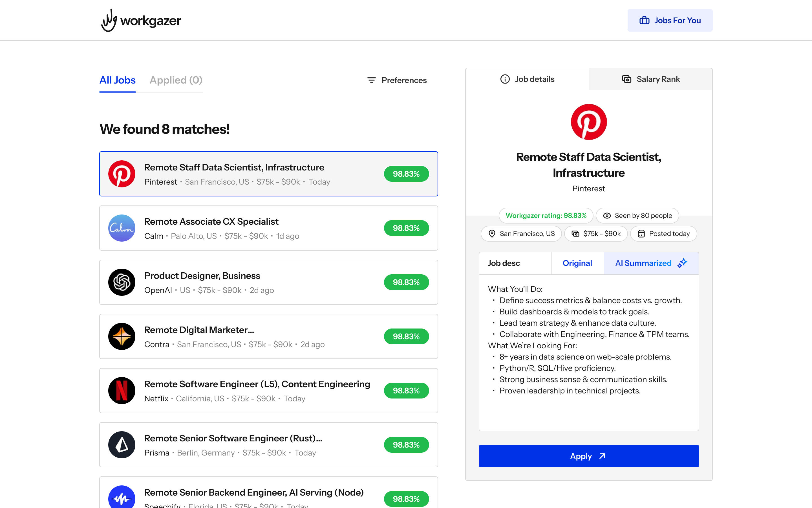Open Remote Digital Marketer job at Contra
The height and width of the screenshot is (508, 812).
(268, 336)
